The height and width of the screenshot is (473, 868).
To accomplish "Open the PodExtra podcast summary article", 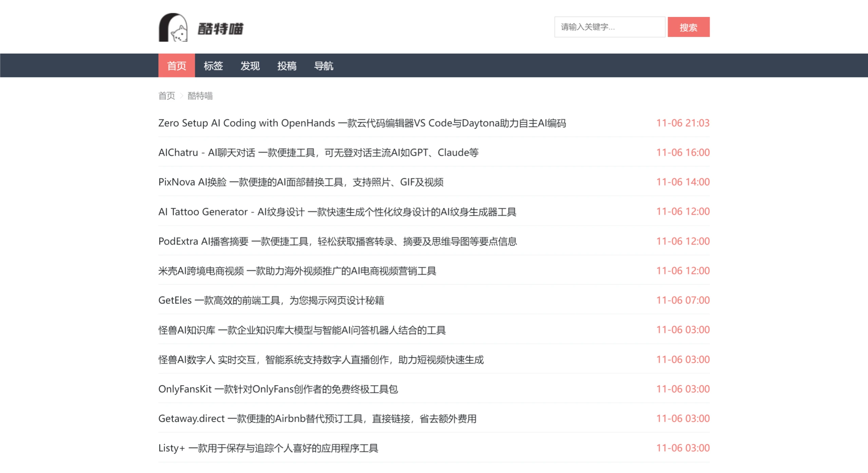I will pyautogui.click(x=338, y=241).
